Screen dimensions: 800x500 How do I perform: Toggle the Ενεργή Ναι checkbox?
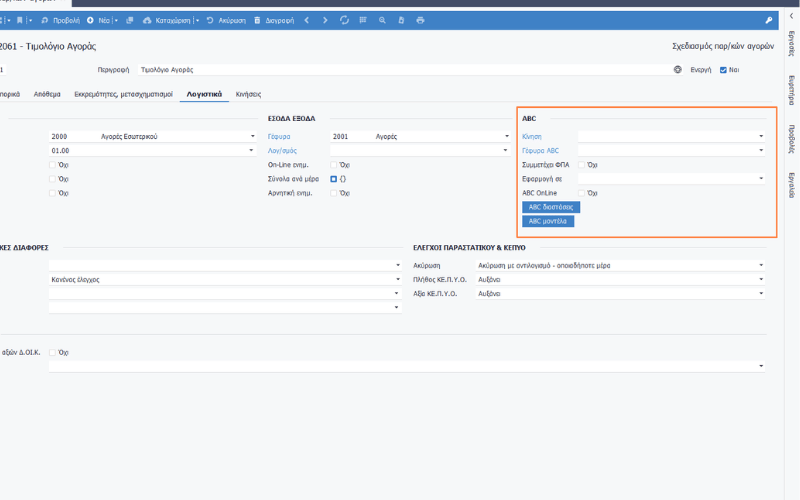723,70
